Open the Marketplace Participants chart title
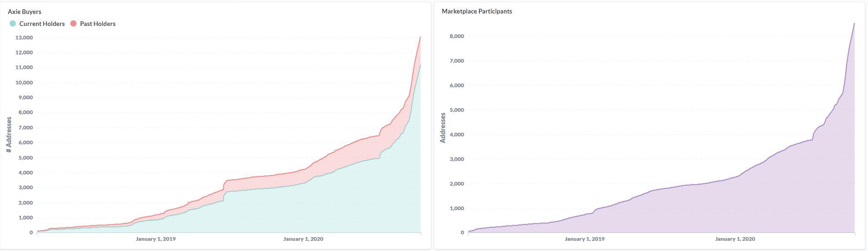868x251 pixels. pos(477,11)
